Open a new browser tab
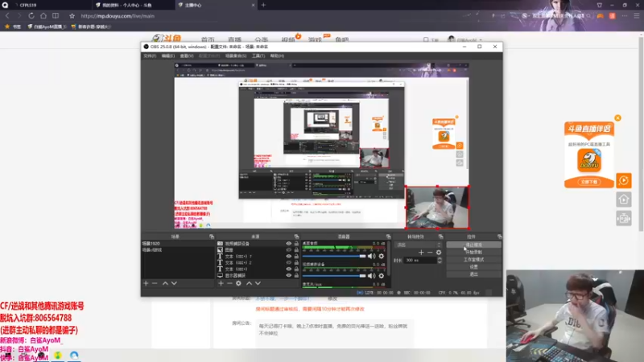Viewport: 644px width, 362px height. pyautogui.click(x=263, y=5)
